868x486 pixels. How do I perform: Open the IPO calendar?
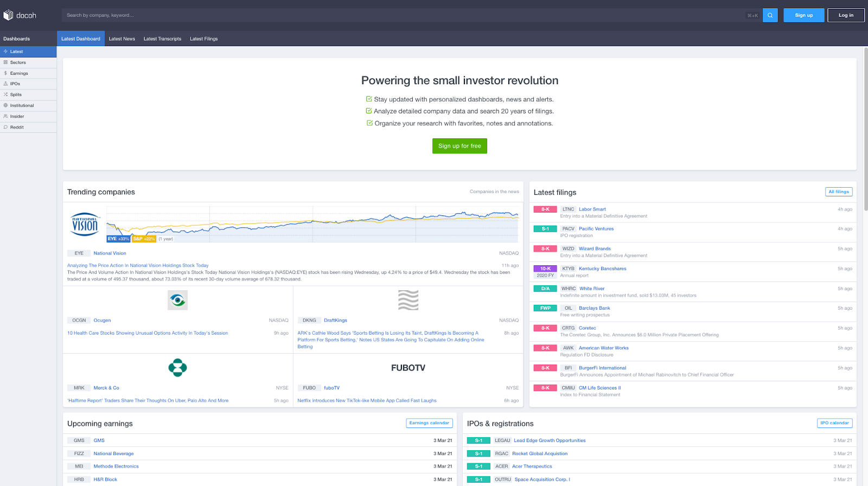834,423
